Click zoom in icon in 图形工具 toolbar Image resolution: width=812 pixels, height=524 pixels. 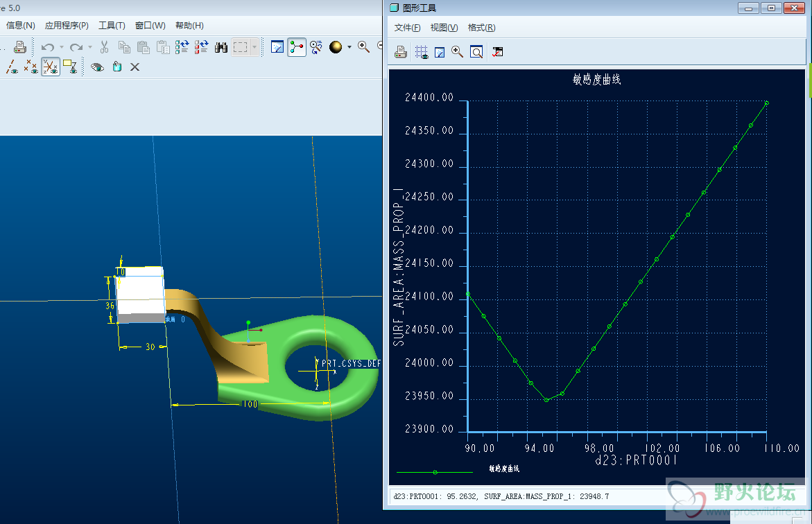pyautogui.click(x=457, y=52)
